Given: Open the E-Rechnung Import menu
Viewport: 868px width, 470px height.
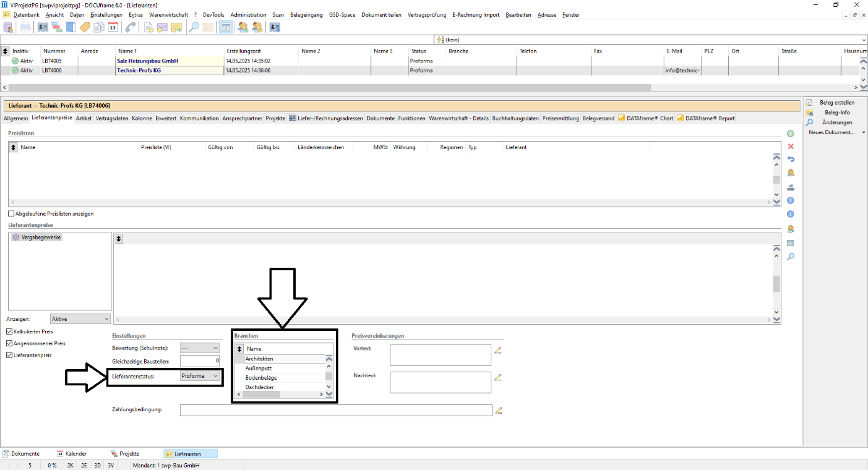Looking at the screenshot, I should coord(476,14).
